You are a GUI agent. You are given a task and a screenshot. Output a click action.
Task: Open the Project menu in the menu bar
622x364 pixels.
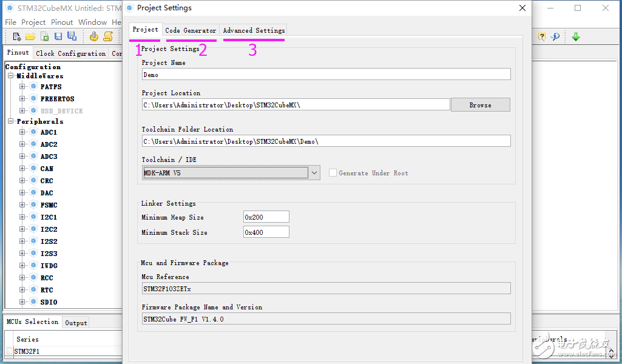[x=33, y=22]
